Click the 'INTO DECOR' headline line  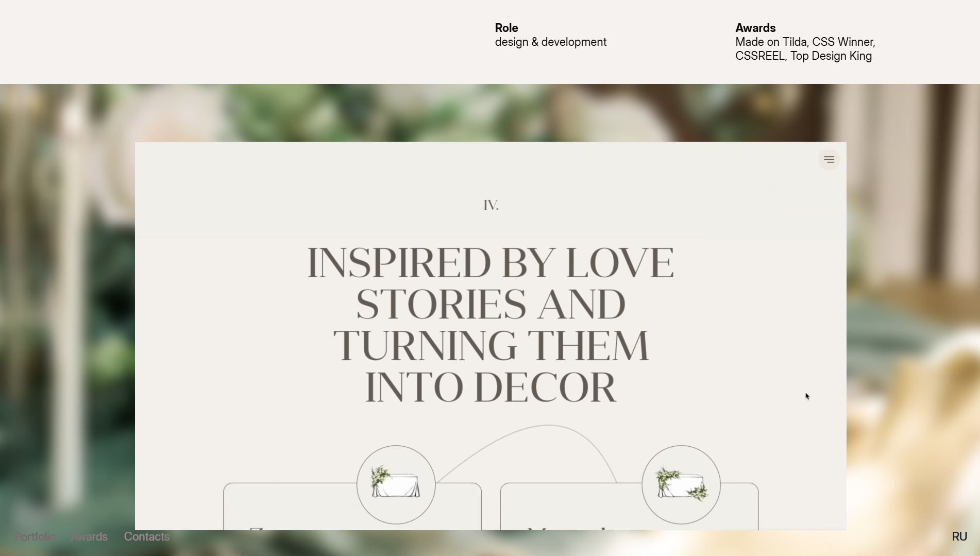(491, 387)
